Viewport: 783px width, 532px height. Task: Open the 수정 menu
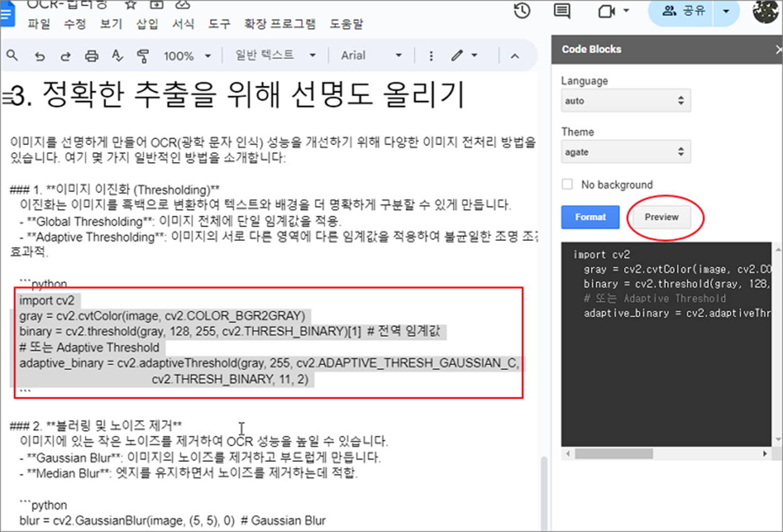[x=75, y=24]
